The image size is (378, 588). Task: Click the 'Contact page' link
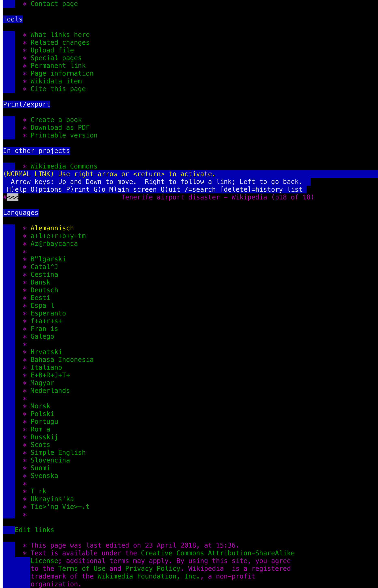click(x=54, y=4)
